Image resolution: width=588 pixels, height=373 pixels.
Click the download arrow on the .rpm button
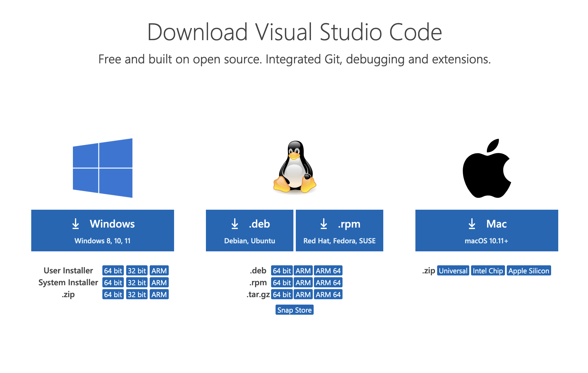click(324, 224)
